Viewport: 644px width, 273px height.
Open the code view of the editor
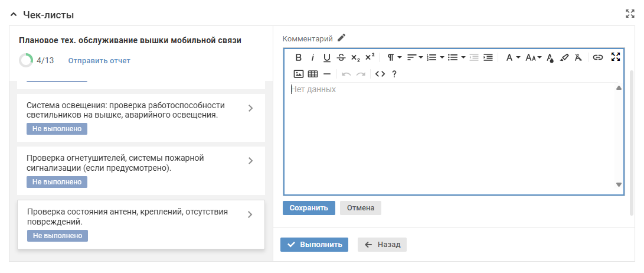pos(380,74)
